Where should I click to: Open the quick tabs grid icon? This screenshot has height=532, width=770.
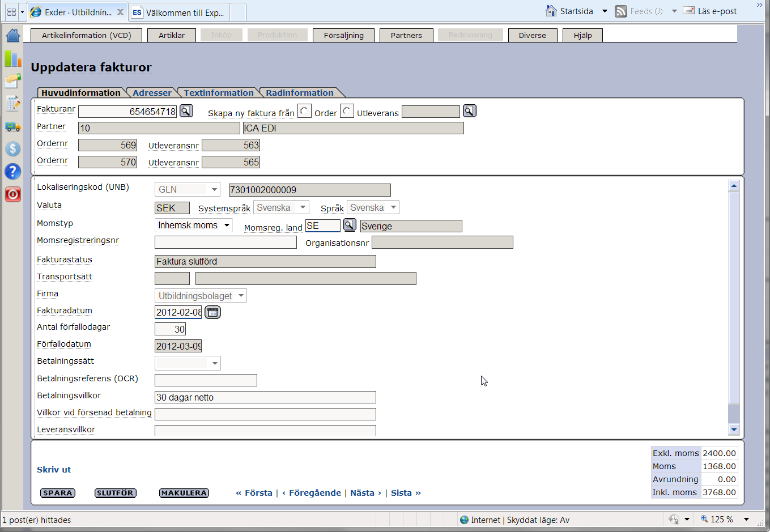(11, 12)
